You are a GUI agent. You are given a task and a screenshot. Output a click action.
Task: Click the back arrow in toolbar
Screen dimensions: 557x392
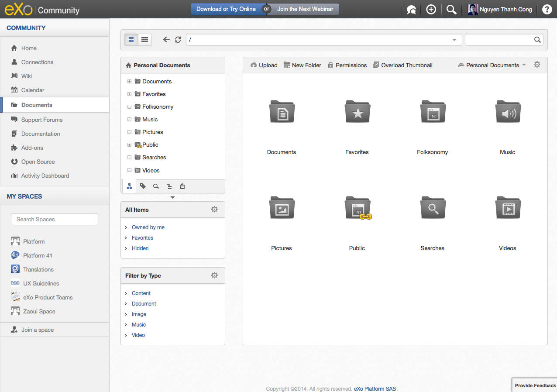click(x=166, y=40)
